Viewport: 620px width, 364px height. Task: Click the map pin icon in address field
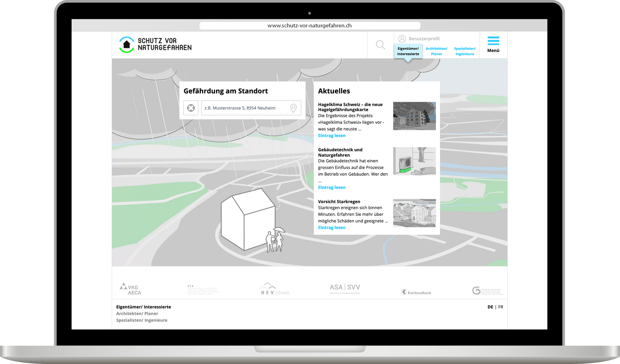293,108
